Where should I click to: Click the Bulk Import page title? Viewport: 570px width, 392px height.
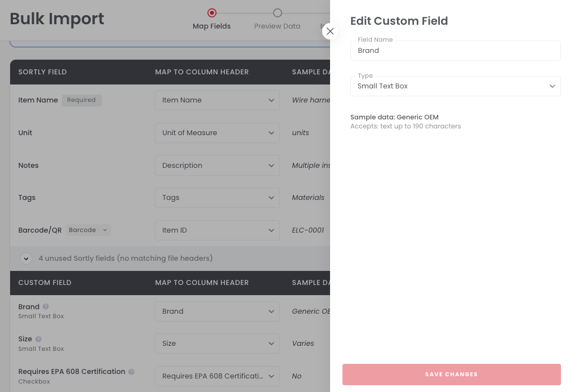click(57, 19)
